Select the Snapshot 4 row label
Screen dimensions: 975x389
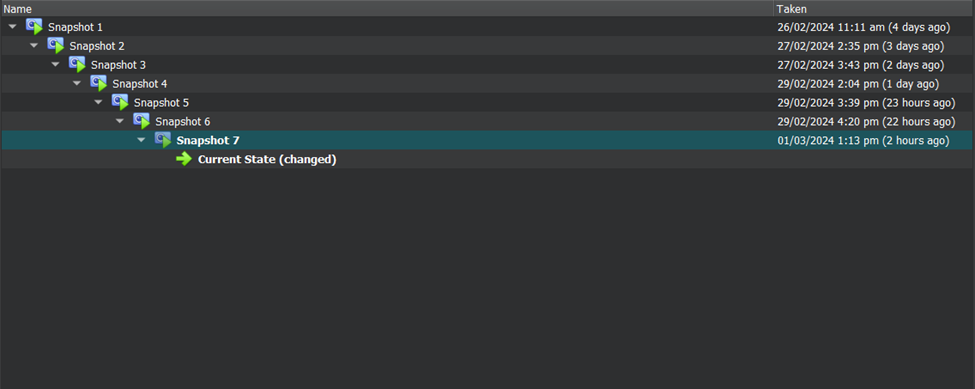pos(140,84)
